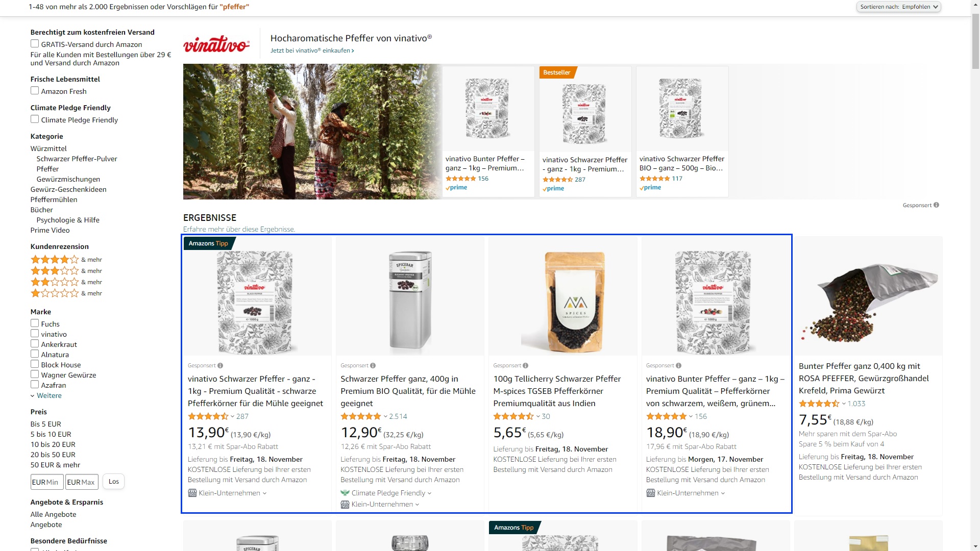Select Gewürzmischungen category menu item
980x551 pixels.
[68, 179]
